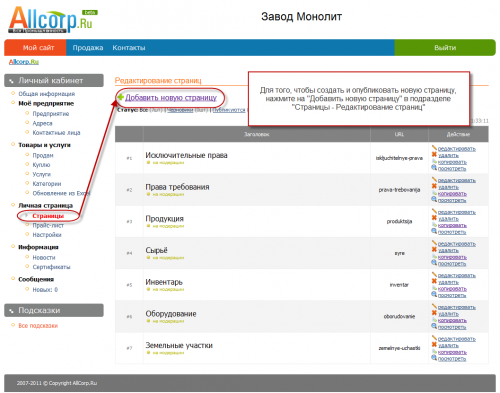Image resolution: width=500 pixels, height=393 pixels.
Task: Click the delete cross icon for Инвентарь
Action: click(x=434, y=281)
